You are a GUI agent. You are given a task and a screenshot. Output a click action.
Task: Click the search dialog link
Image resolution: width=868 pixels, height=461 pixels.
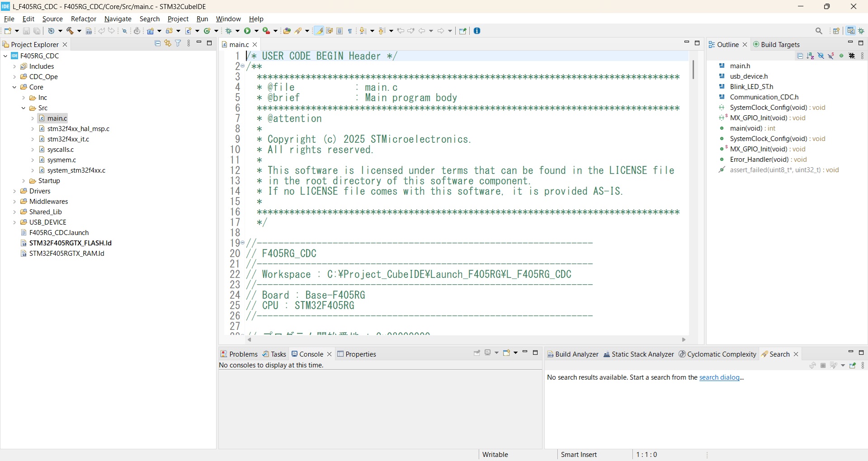coord(719,377)
